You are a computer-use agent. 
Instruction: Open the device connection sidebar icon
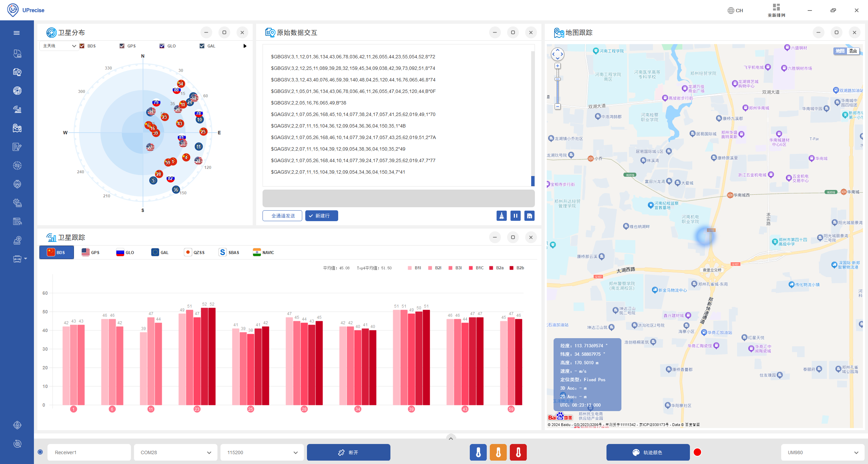(17, 54)
